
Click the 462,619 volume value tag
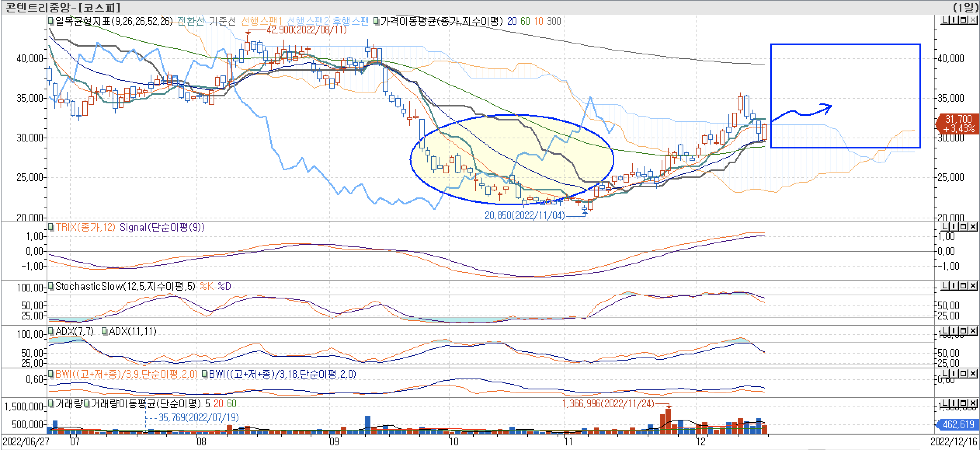coord(958,424)
